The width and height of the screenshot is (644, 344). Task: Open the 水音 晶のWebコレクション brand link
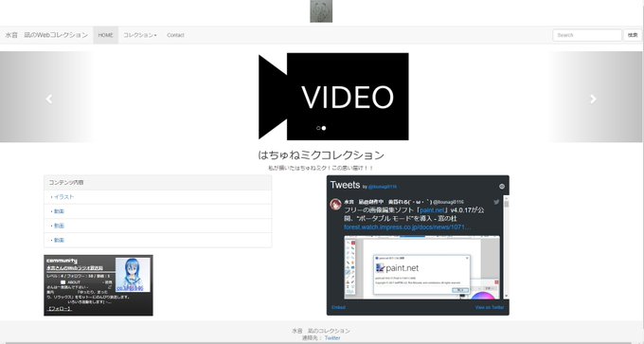point(46,35)
